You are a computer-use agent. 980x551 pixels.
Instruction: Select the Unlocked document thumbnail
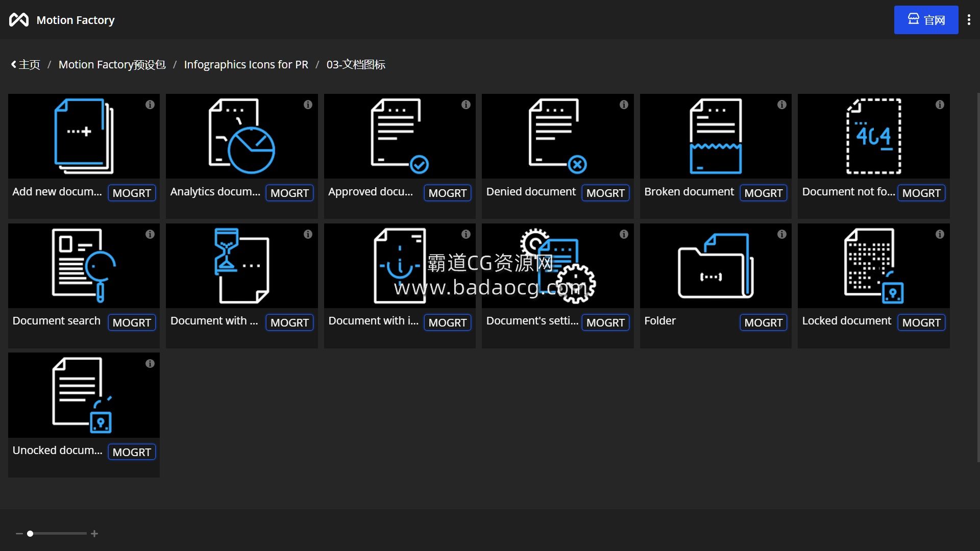click(84, 395)
